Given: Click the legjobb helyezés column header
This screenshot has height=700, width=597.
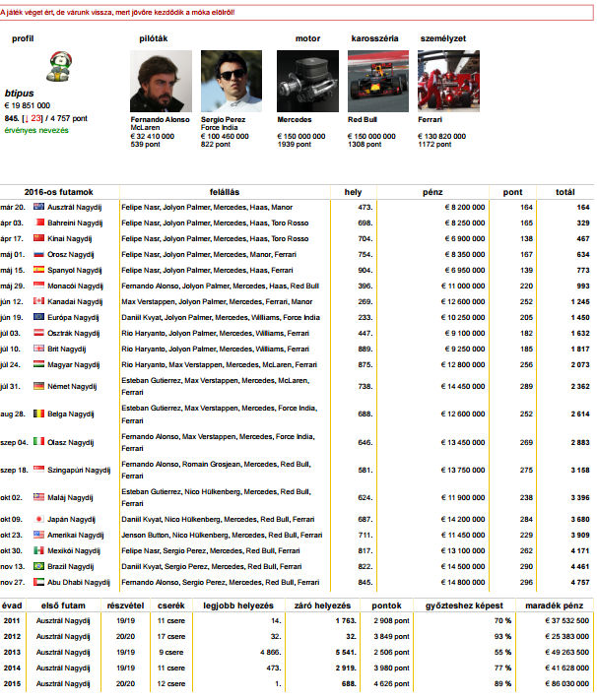Looking at the screenshot, I should coord(238,605).
